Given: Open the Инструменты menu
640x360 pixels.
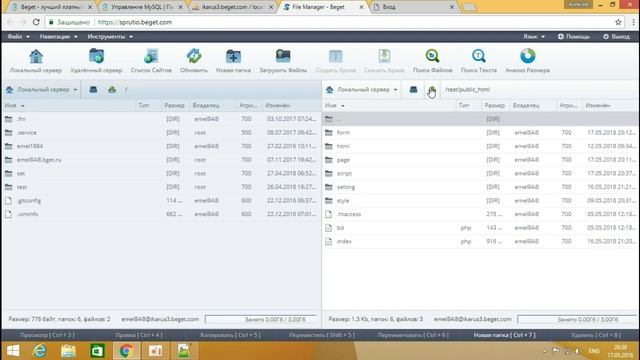Looking at the screenshot, I should [110, 37].
